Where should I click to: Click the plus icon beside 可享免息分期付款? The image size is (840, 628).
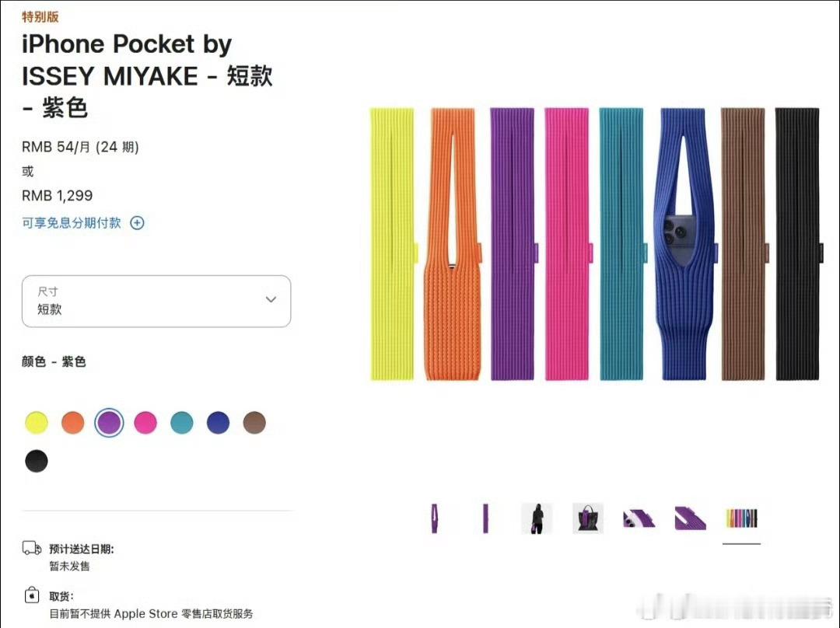[137, 223]
